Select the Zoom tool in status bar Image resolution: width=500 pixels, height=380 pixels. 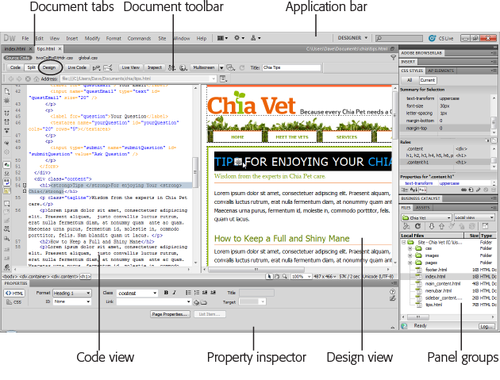coord(284,276)
